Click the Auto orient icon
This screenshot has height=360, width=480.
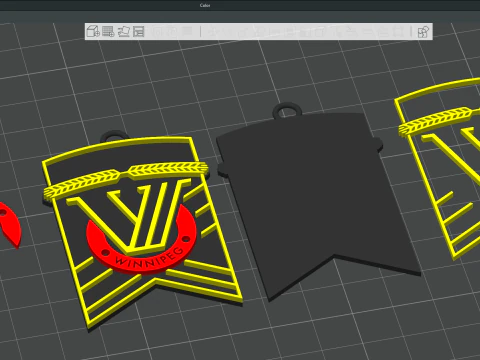(x=123, y=32)
